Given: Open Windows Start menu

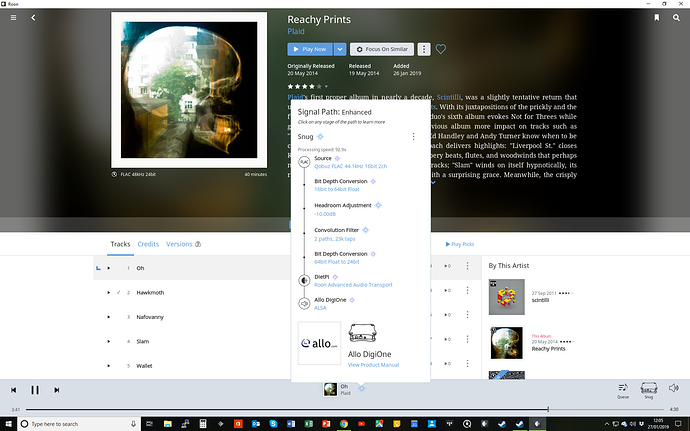Looking at the screenshot, I should (x=8, y=424).
